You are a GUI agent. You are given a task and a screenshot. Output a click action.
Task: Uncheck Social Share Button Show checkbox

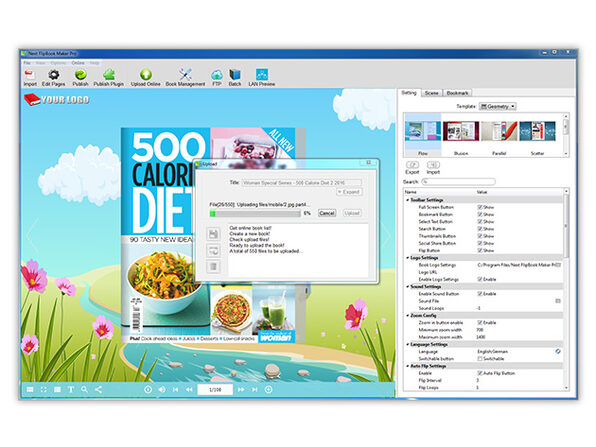pyautogui.click(x=480, y=243)
